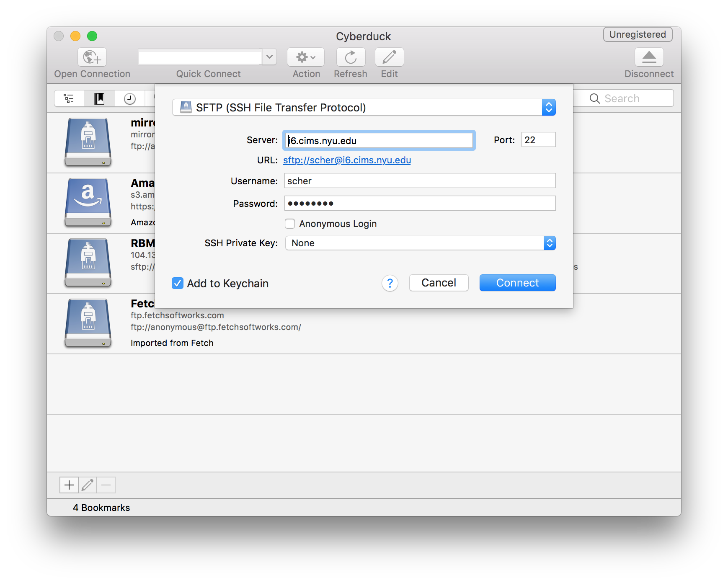The height and width of the screenshot is (583, 728).
Task: Select the mirror FTP bookmark drive icon
Action: (88, 142)
